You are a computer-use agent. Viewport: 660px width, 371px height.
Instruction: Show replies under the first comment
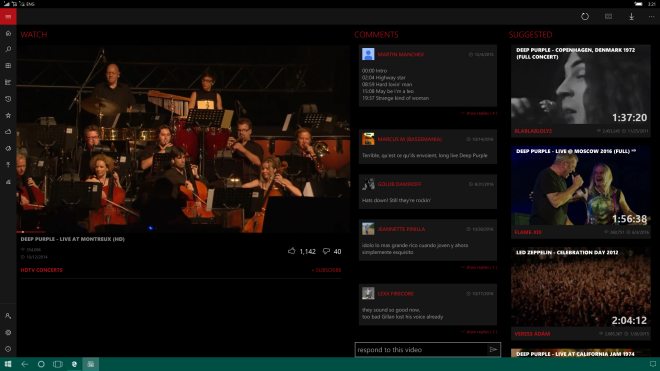479,113
